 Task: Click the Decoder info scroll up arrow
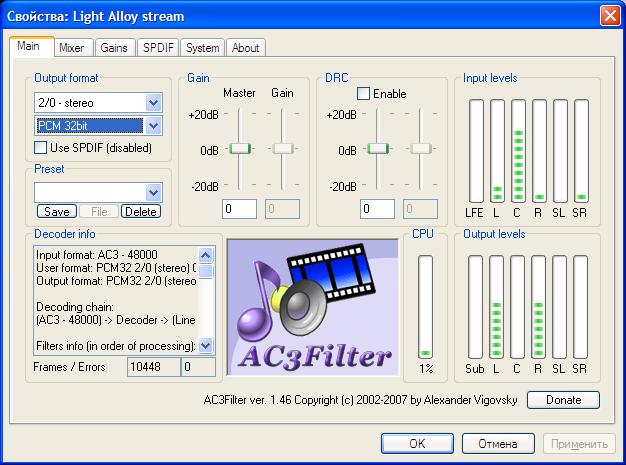point(206,255)
